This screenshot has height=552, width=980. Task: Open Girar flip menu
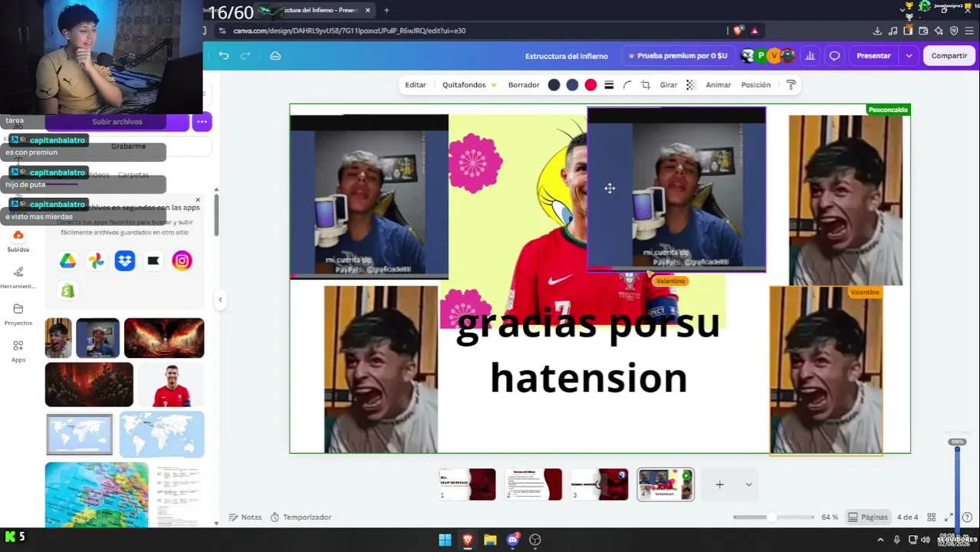(x=669, y=85)
